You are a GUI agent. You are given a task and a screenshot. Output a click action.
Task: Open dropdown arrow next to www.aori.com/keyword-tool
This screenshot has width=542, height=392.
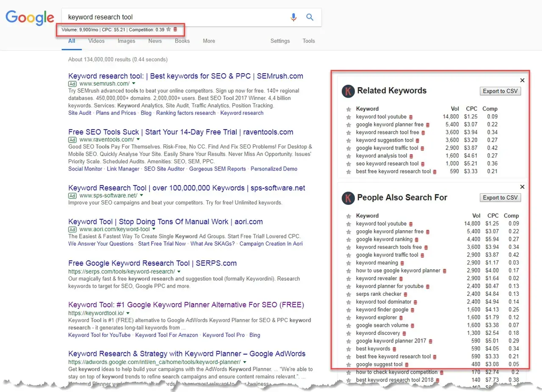pos(154,229)
